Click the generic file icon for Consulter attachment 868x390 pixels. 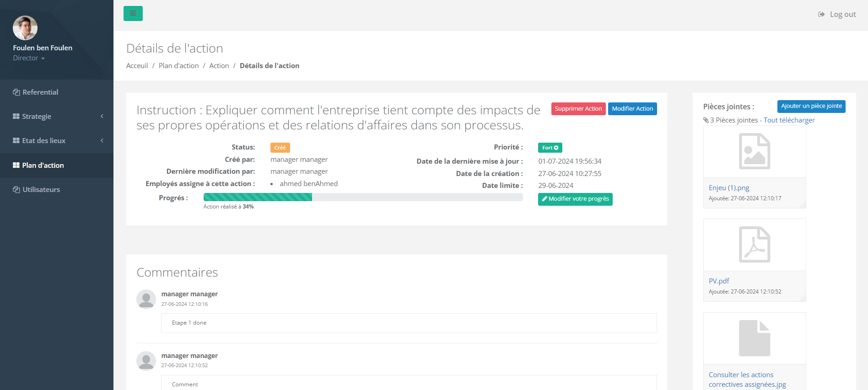pyautogui.click(x=754, y=338)
